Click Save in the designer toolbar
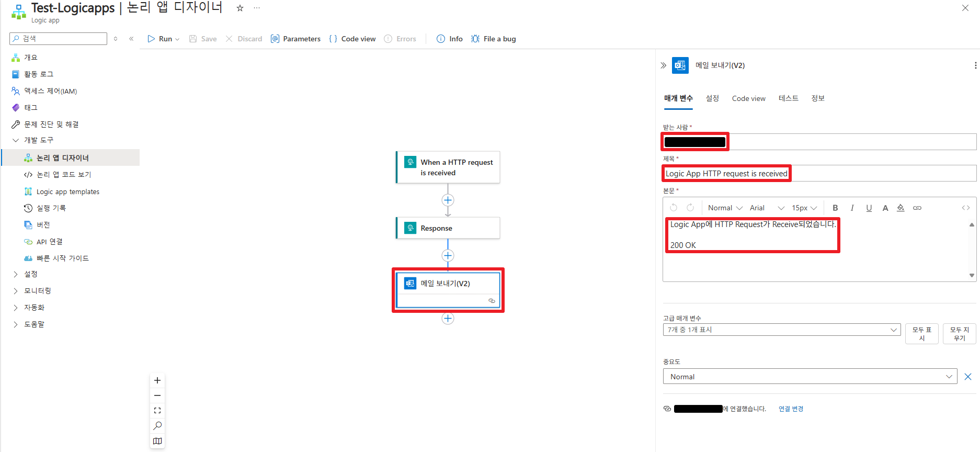980x452 pixels. [x=203, y=39]
